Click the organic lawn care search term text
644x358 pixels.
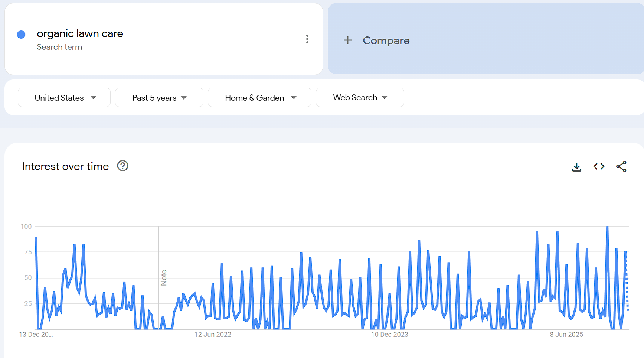tap(80, 33)
